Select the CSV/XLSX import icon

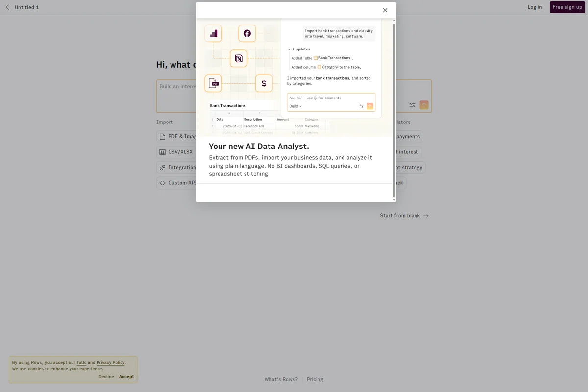pos(162,152)
